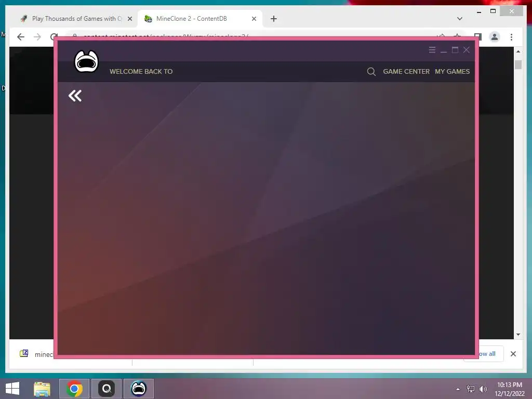The height and width of the screenshot is (399, 532).
Task: Click the downloaded file icon in downloads bar
Action: click(x=24, y=353)
